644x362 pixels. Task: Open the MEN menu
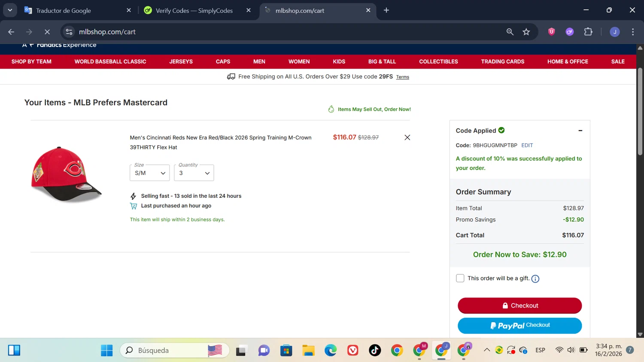(x=259, y=62)
